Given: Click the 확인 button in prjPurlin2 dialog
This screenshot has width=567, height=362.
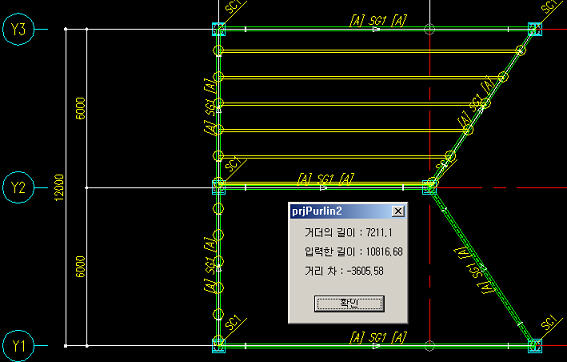Looking at the screenshot, I should [349, 303].
